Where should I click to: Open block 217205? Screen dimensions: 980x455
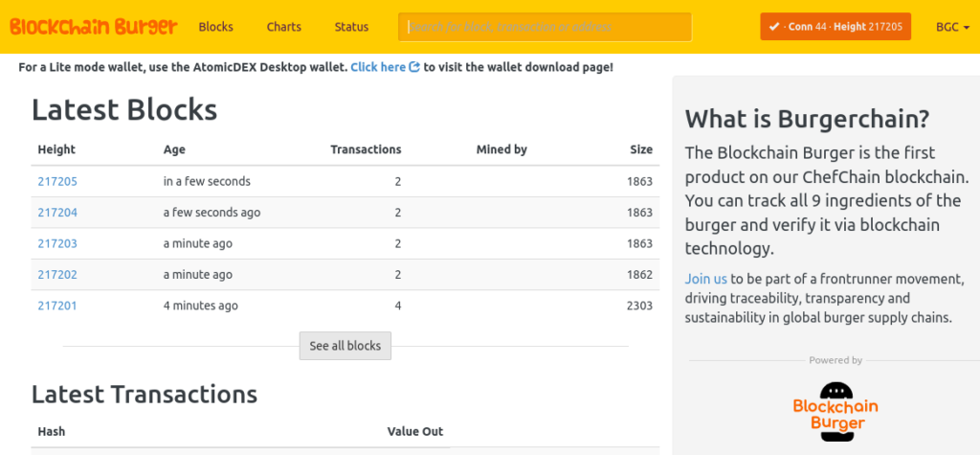point(57,181)
